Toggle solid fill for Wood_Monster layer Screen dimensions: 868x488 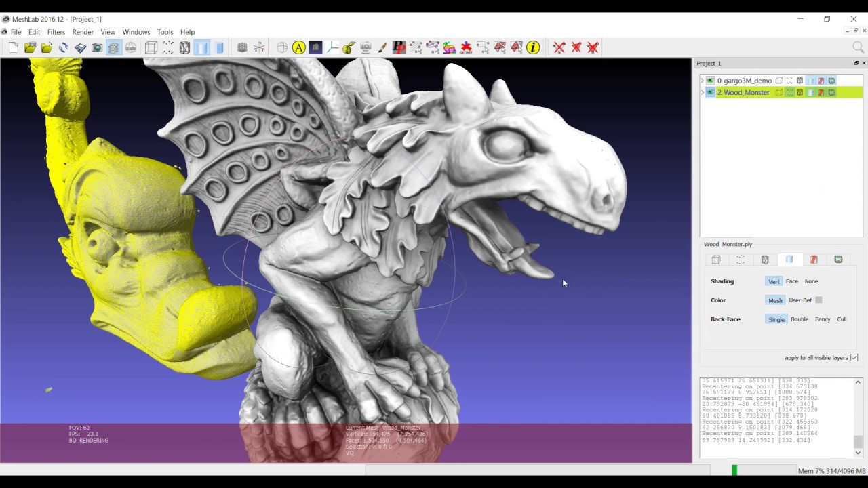tap(810, 92)
